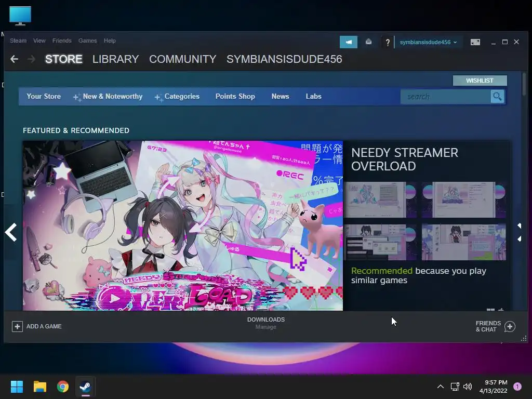
Task: Open notification count badge
Action: [517, 387]
